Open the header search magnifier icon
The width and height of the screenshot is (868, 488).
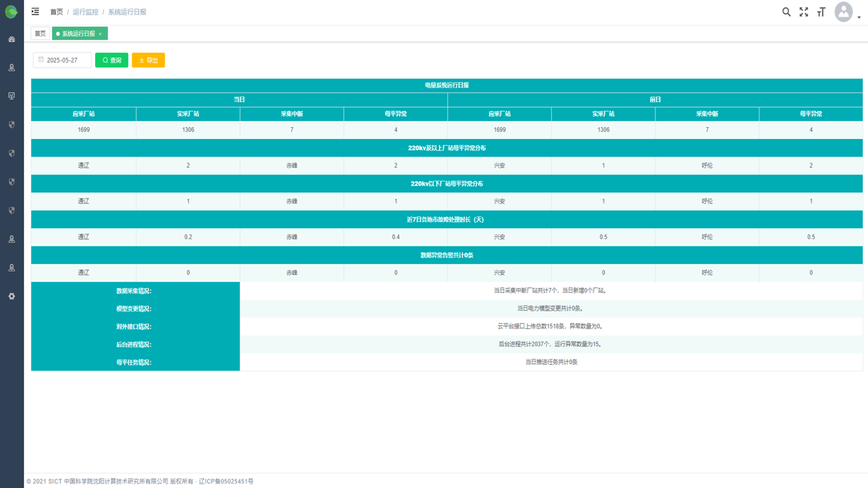tap(786, 12)
